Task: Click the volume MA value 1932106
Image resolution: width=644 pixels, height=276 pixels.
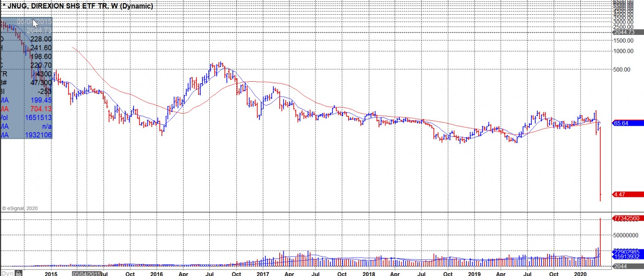Action: (38, 135)
